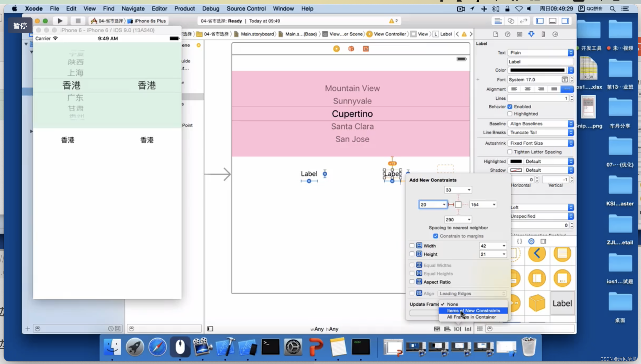Show the Media library

(x=543, y=241)
